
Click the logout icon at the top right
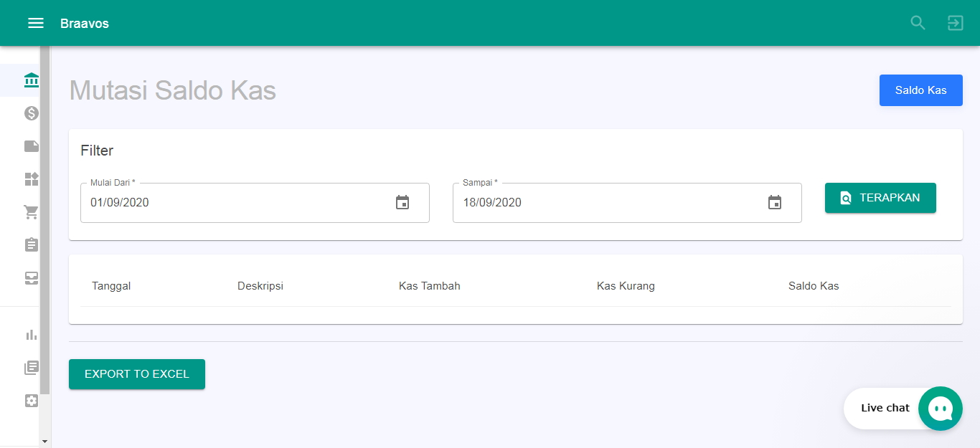[x=955, y=22]
